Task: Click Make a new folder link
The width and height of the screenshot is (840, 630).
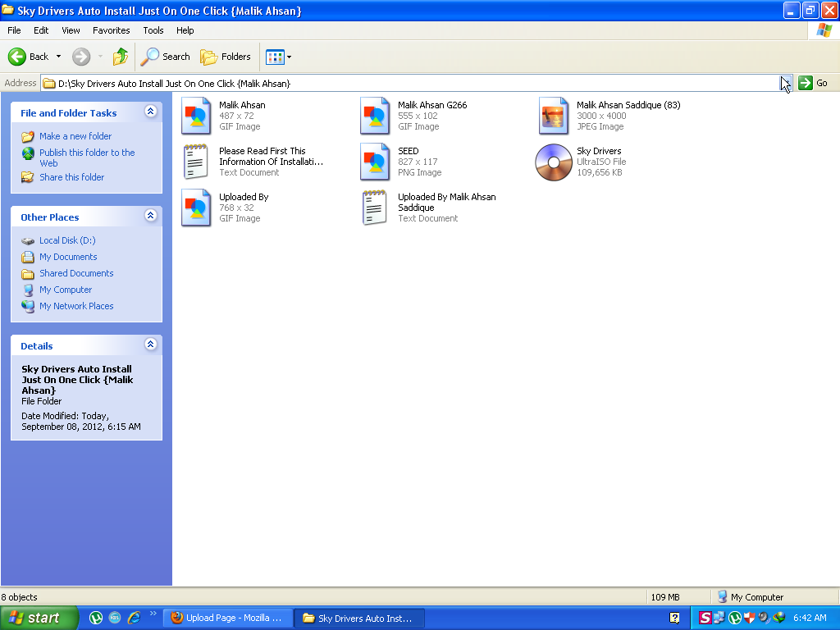Action: (75, 136)
